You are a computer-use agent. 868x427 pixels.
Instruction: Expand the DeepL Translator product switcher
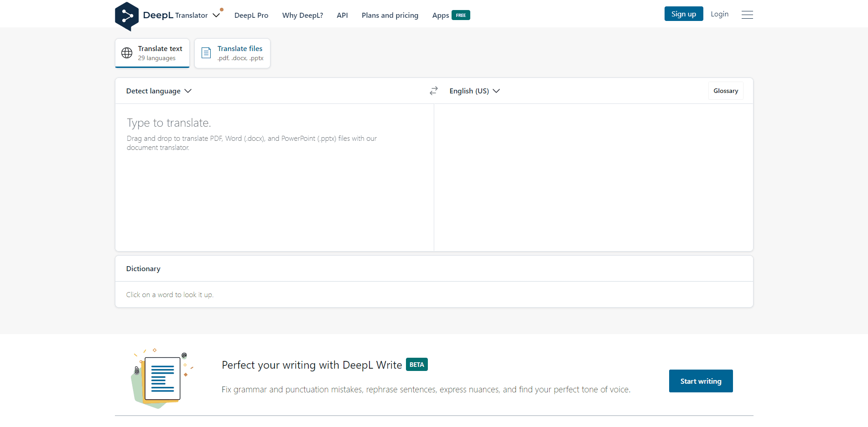tap(216, 15)
